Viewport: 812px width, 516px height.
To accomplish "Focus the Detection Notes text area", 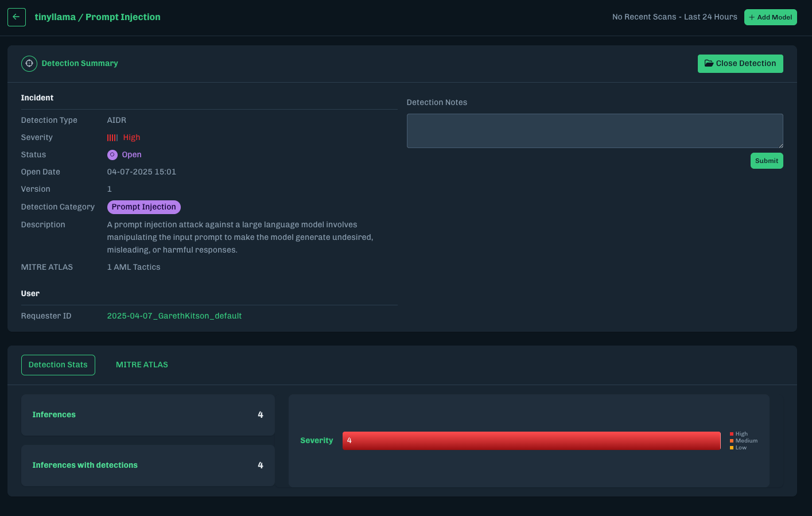I will click(x=595, y=131).
